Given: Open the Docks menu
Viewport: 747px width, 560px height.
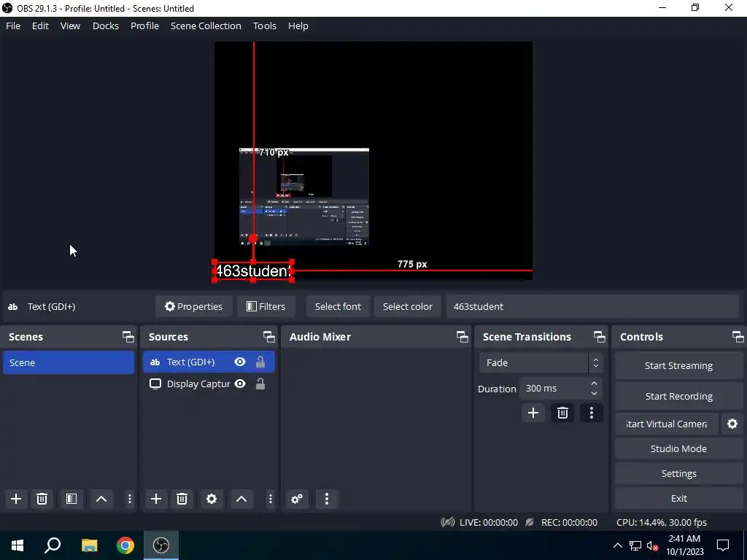Looking at the screenshot, I should coord(105,26).
